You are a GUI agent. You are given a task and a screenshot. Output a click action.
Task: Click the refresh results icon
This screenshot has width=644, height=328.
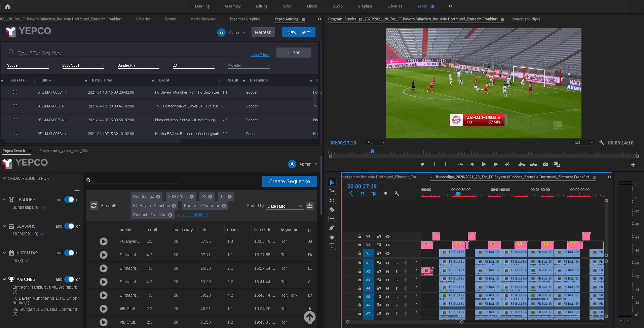pos(94,205)
